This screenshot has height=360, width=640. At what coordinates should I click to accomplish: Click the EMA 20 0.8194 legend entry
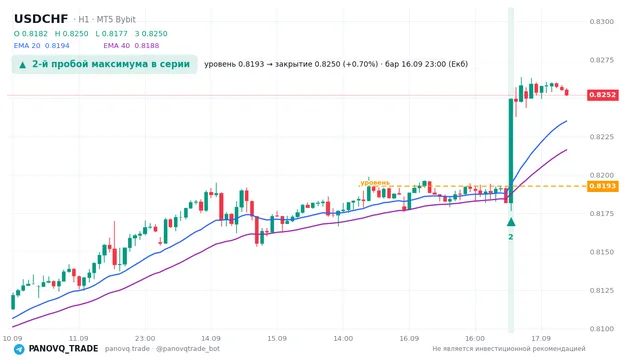click(42, 46)
